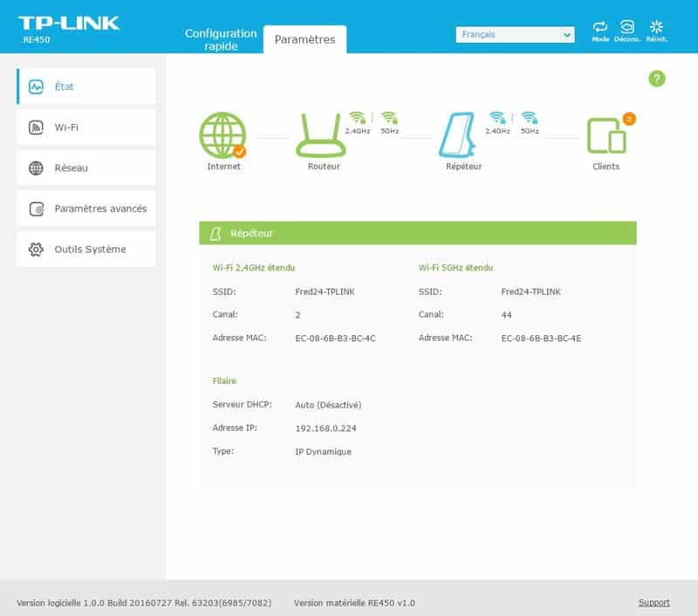Click the TP-LINK logo
The width and height of the screenshot is (698, 616).
pos(69,23)
